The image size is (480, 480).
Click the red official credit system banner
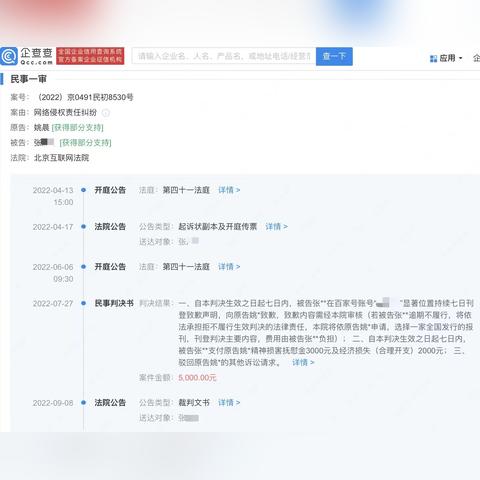click(90, 56)
